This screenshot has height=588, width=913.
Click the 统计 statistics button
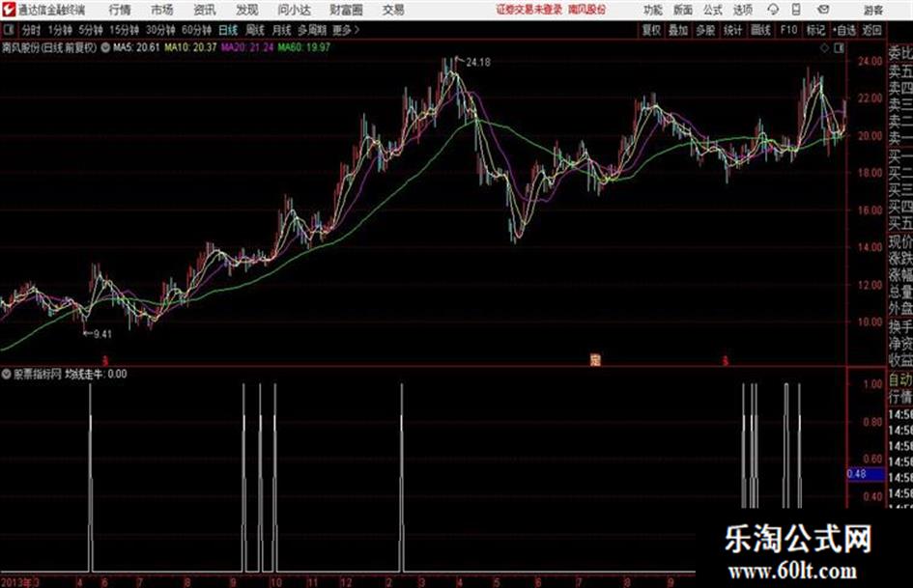click(732, 30)
